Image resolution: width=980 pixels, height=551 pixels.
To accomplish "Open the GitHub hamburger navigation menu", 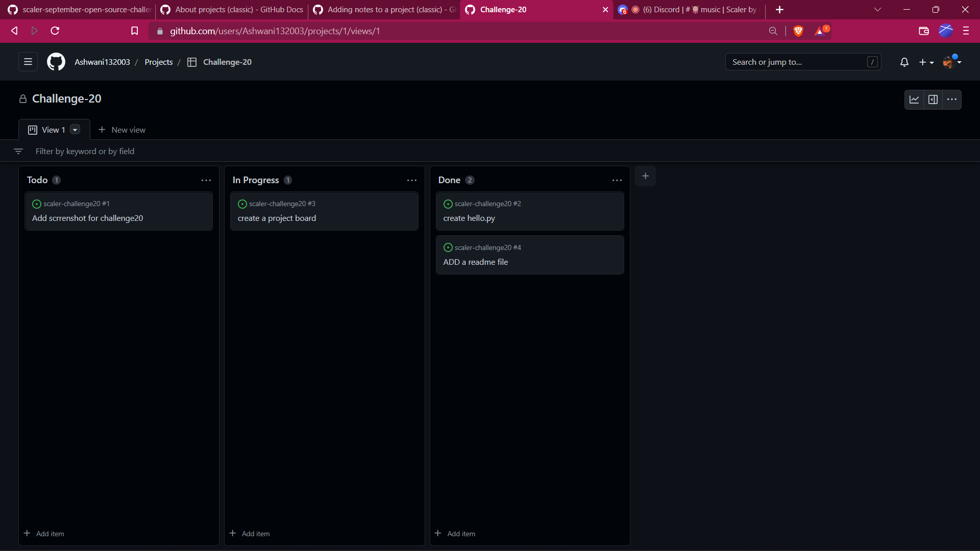I will click(x=28, y=62).
